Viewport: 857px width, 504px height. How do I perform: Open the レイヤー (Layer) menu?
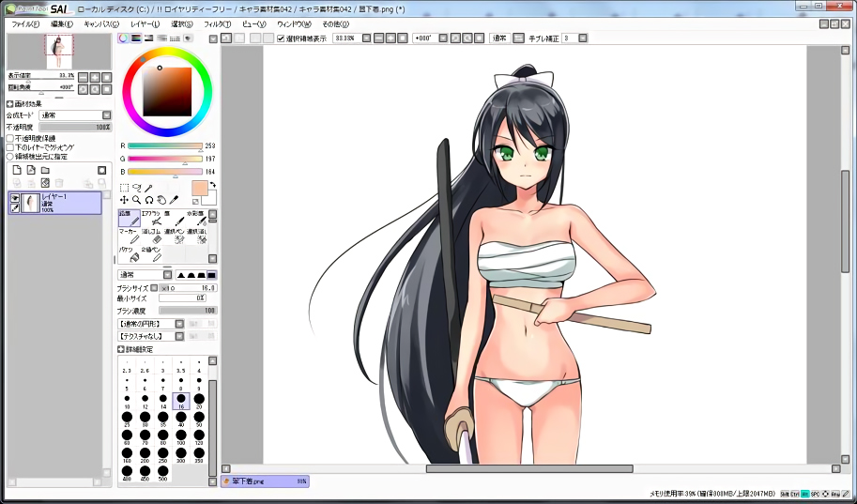[x=145, y=23]
